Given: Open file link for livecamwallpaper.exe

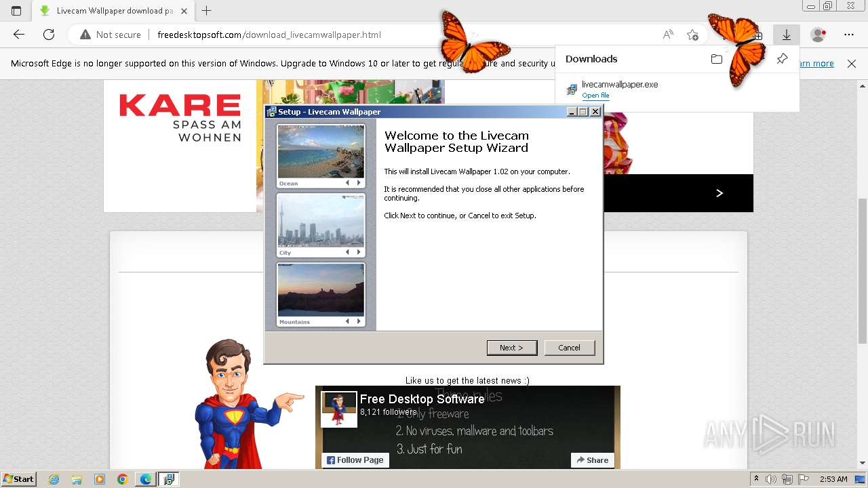Looking at the screenshot, I should (x=595, y=96).
